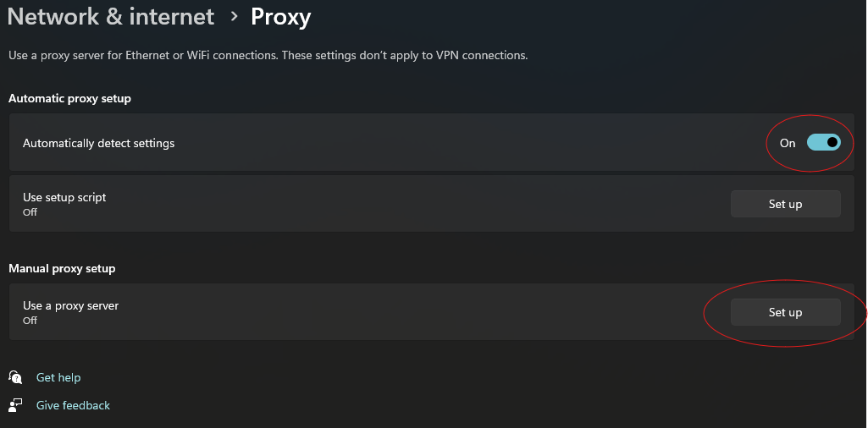Open the Get help link
This screenshot has width=868, height=428.
(58, 377)
